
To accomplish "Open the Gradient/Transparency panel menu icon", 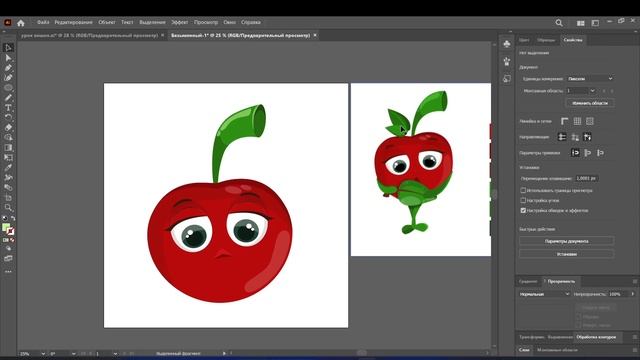I will (635, 282).
